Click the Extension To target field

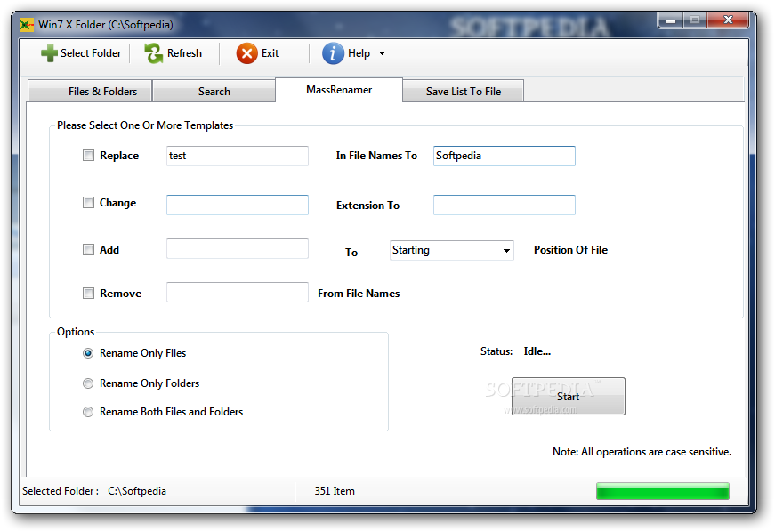[x=505, y=205]
